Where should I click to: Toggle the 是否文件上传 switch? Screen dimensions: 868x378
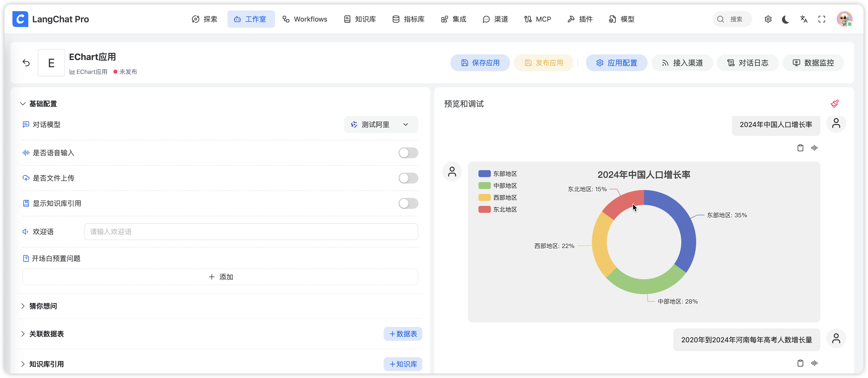tap(408, 178)
